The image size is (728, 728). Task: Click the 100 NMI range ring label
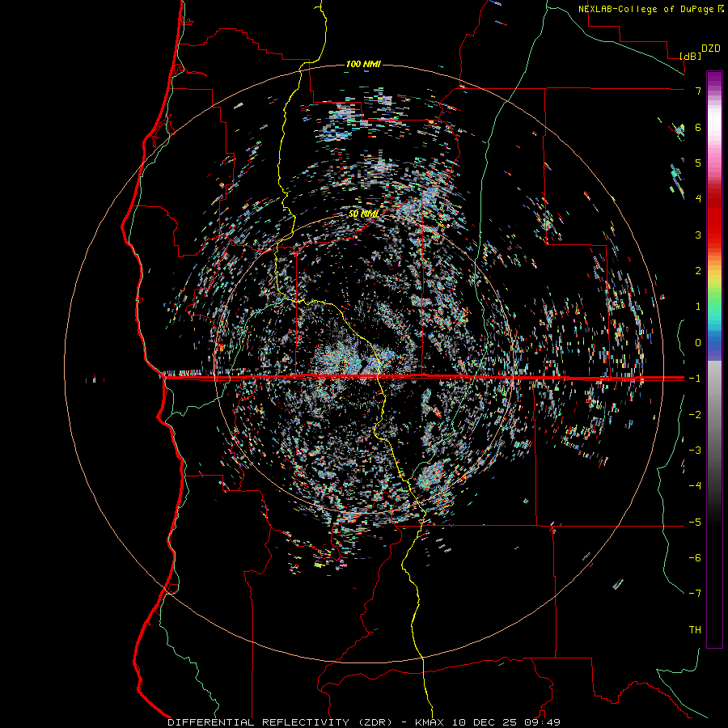[363, 64]
